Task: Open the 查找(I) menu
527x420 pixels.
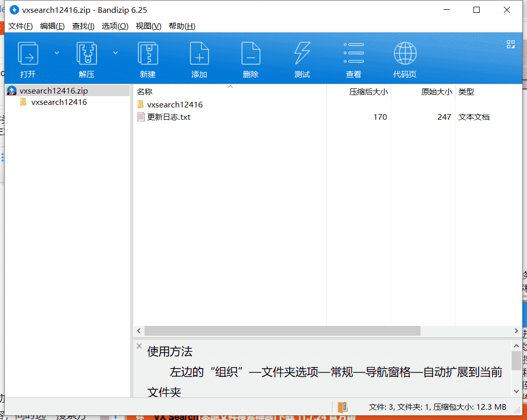Action: pos(83,26)
